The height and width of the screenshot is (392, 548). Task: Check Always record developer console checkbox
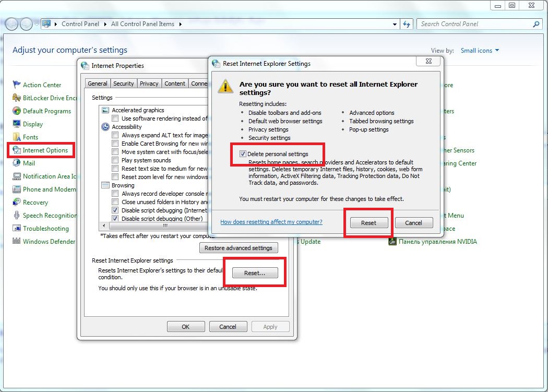pos(115,193)
